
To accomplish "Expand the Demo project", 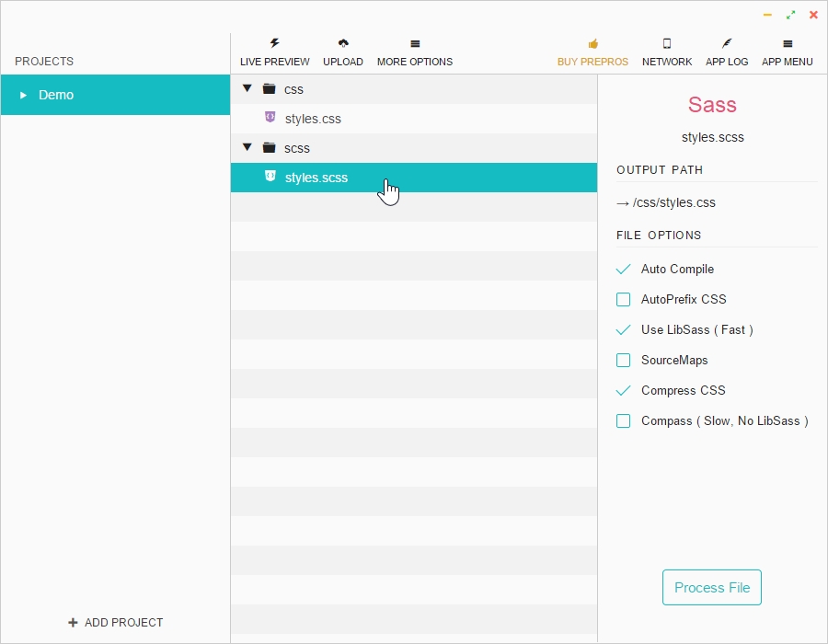I will [23, 95].
